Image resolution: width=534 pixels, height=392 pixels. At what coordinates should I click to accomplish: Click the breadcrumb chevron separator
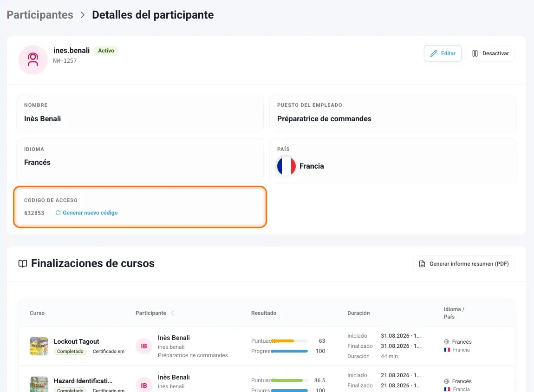tap(82, 15)
